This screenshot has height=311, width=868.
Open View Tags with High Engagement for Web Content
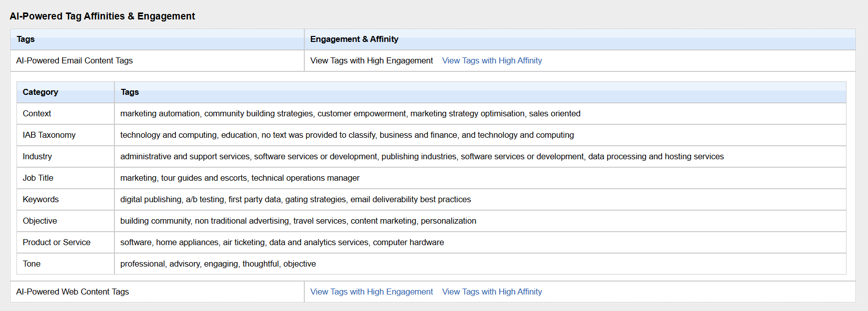pyautogui.click(x=371, y=292)
